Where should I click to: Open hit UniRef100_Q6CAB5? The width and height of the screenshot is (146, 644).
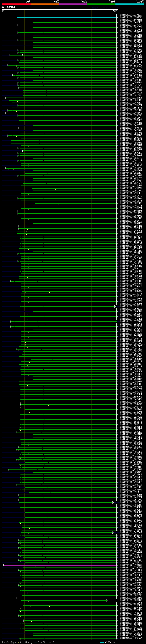pos(131,635)
